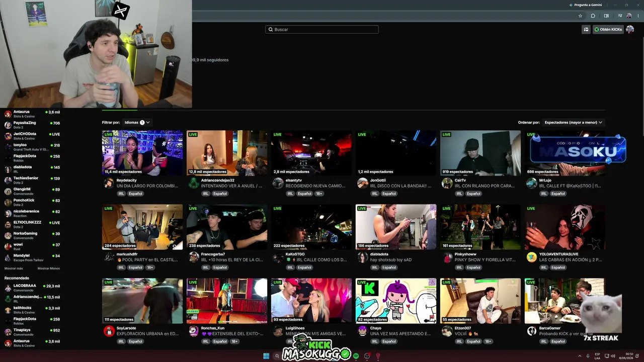This screenshot has height=362, width=644.
Task: Open the Espectadores (mayor a menor) sort dropdown
Action: [x=573, y=122]
